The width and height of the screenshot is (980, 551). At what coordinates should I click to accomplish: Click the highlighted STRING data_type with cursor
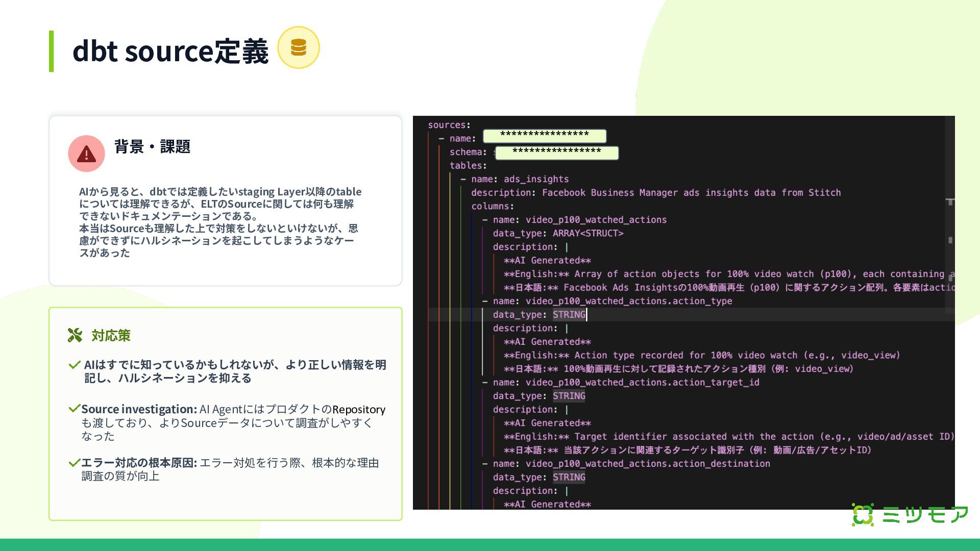[x=569, y=315]
